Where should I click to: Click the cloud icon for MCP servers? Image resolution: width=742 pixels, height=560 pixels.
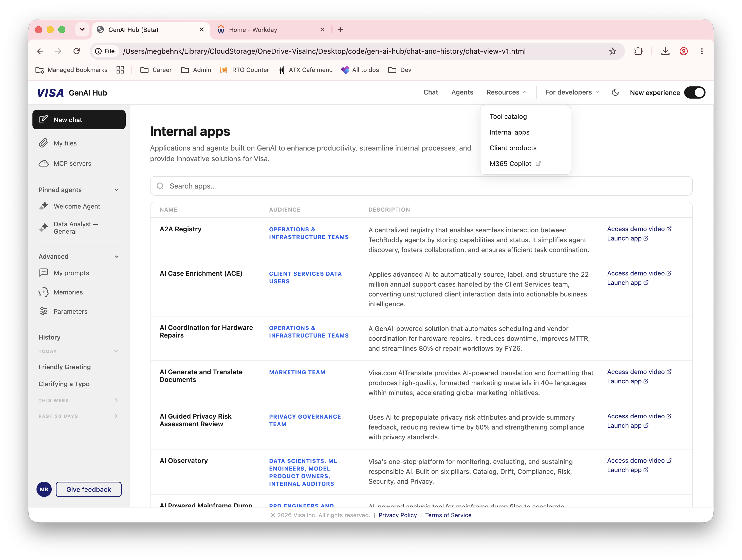coord(43,163)
